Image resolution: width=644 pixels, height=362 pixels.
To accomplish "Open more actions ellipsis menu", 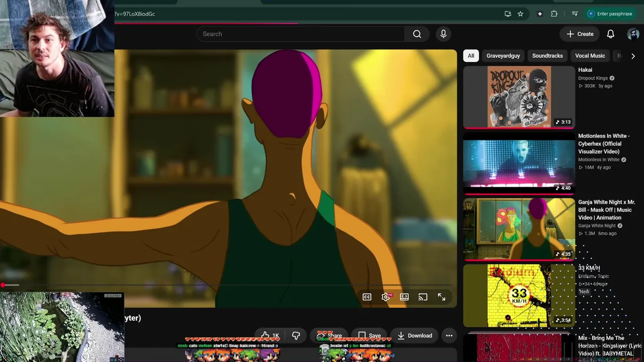I will (449, 335).
